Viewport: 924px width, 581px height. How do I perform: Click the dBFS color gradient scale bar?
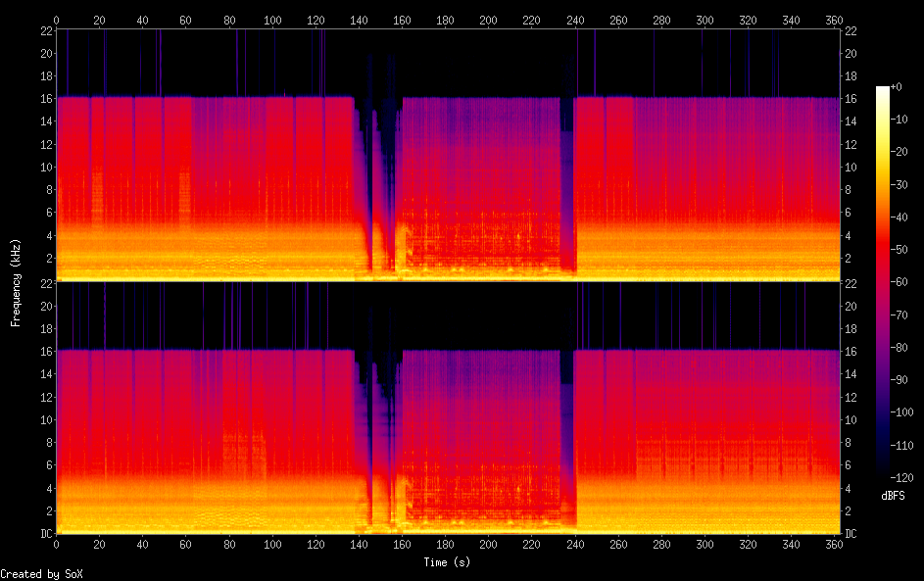pos(882,281)
